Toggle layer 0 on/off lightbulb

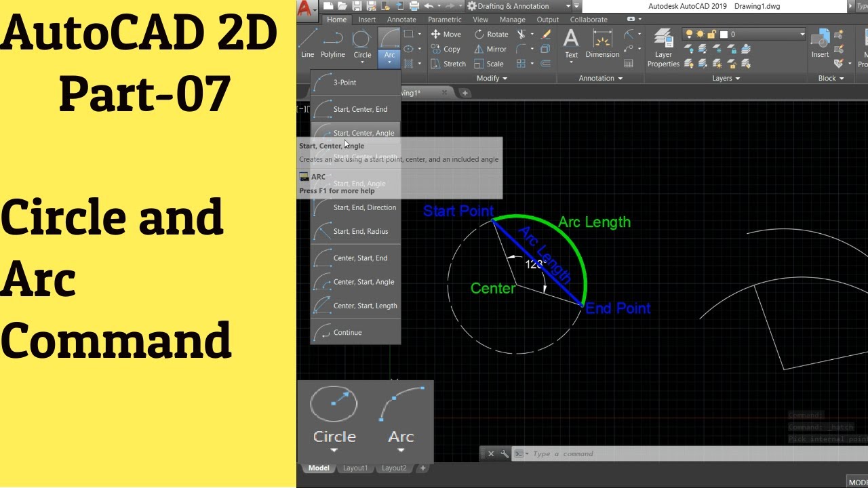pyautogui.click(x=689, y=34)
